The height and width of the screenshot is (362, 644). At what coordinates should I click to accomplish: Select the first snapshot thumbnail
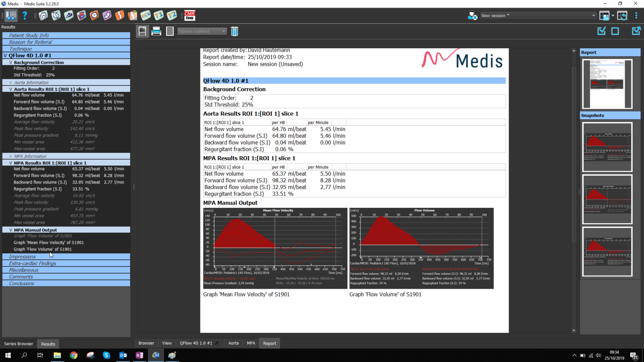[607, 147]
